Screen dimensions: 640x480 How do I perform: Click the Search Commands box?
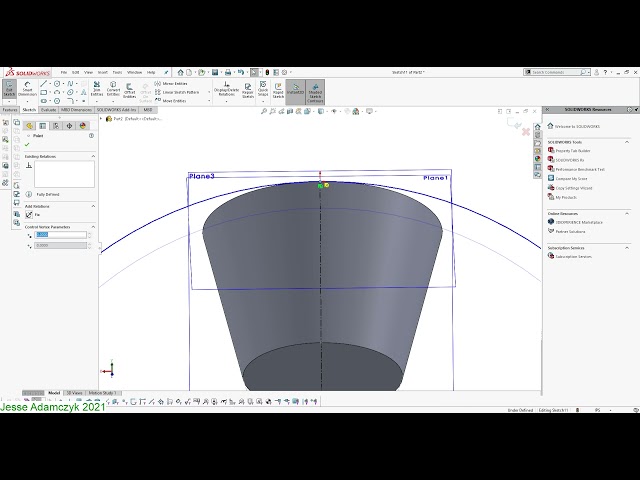pyautogui.click(x=556, y=72)
